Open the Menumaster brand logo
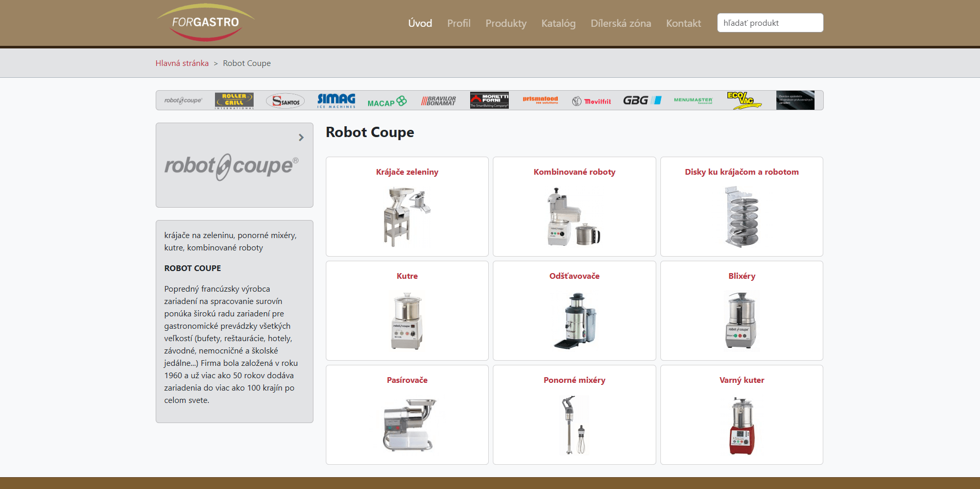 click(x=693, y=100)
